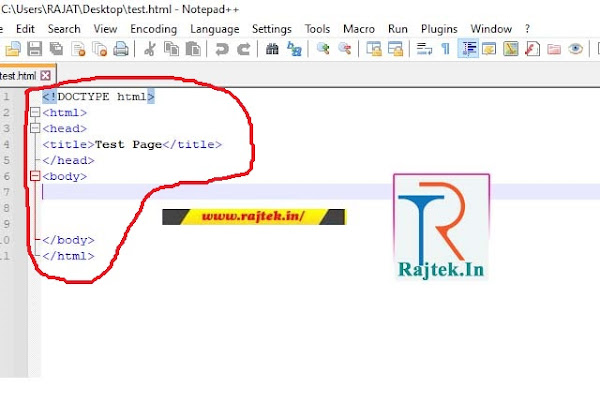Show the Document Map panel icon
Screen dimensions: 600x403
pyautogui.click(x=510, y=49)
